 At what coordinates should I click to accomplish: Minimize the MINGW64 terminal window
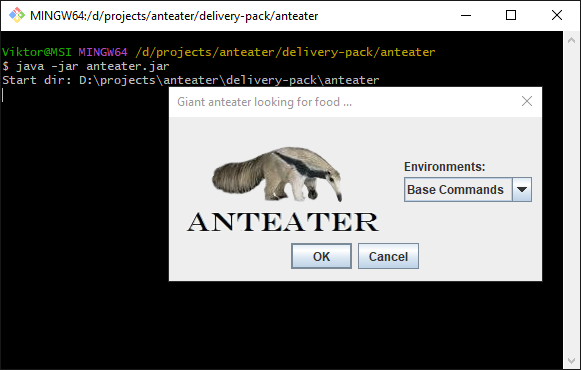[x=466, y=15]
